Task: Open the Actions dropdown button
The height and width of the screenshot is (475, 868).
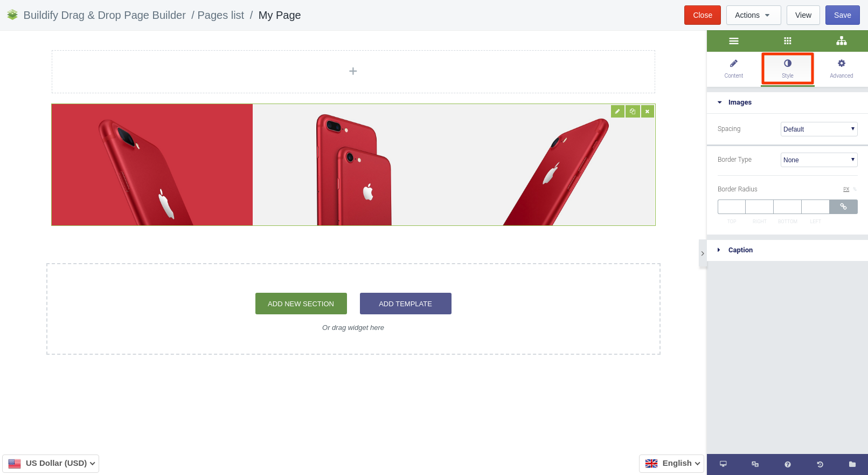Action: (753, 15)
